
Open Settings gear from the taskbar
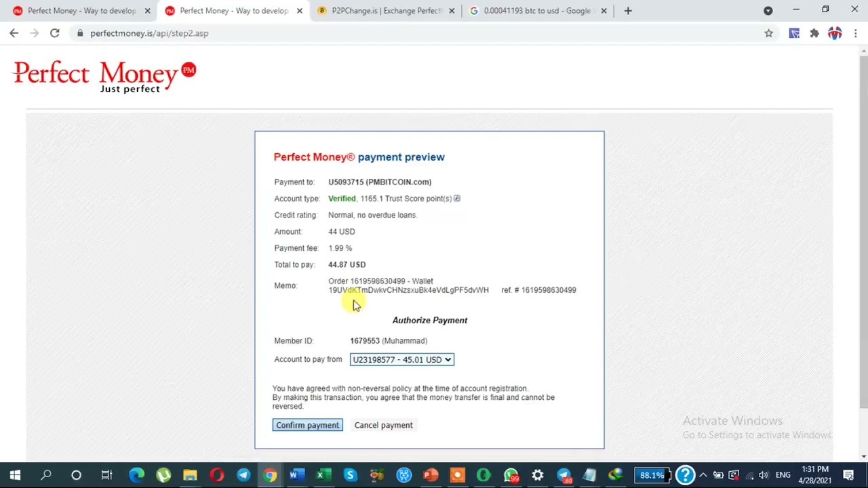point(538,475)
